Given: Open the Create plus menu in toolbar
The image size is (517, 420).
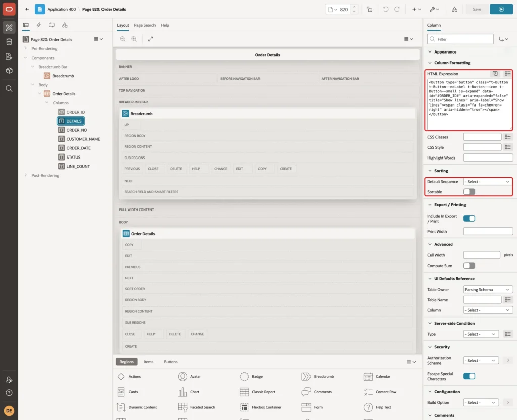Looking at the screenshot, I should [x=417, y=9].
